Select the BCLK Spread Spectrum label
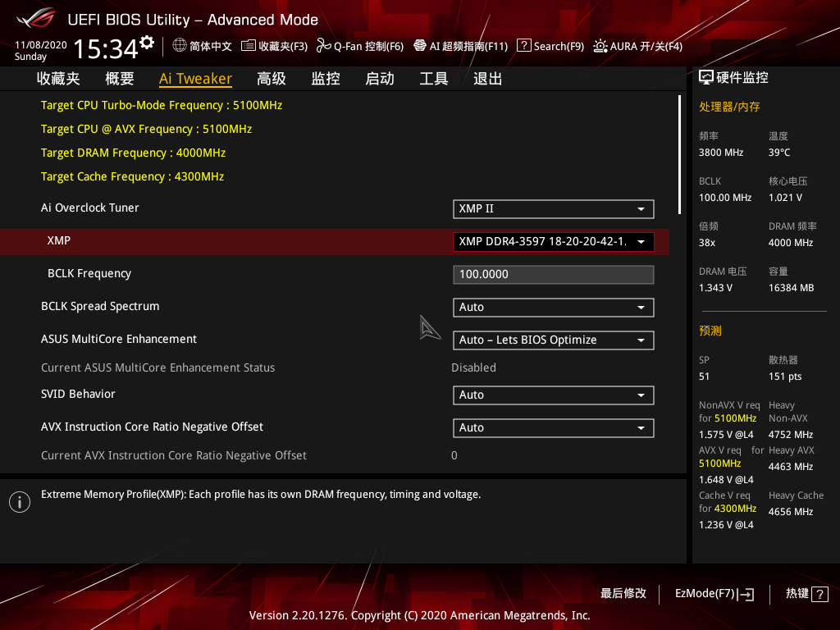The height and width of the screenshot is (630, 840). coord(100,307)
